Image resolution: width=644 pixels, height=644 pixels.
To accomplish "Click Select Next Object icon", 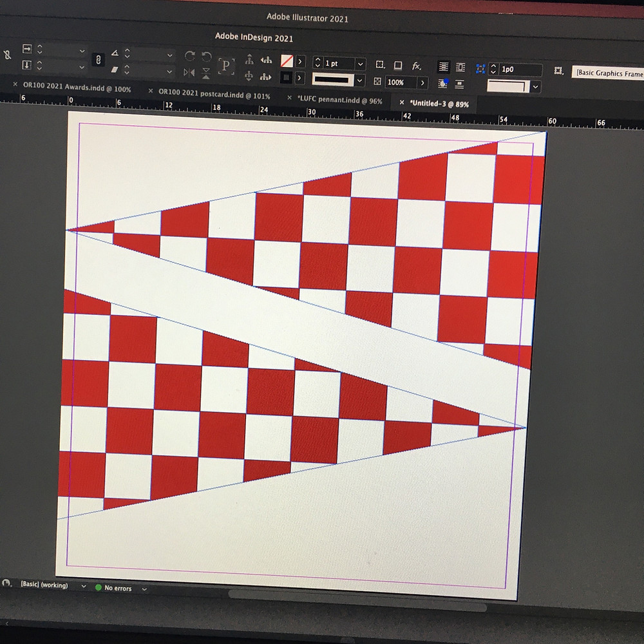I will coord(265,77).
